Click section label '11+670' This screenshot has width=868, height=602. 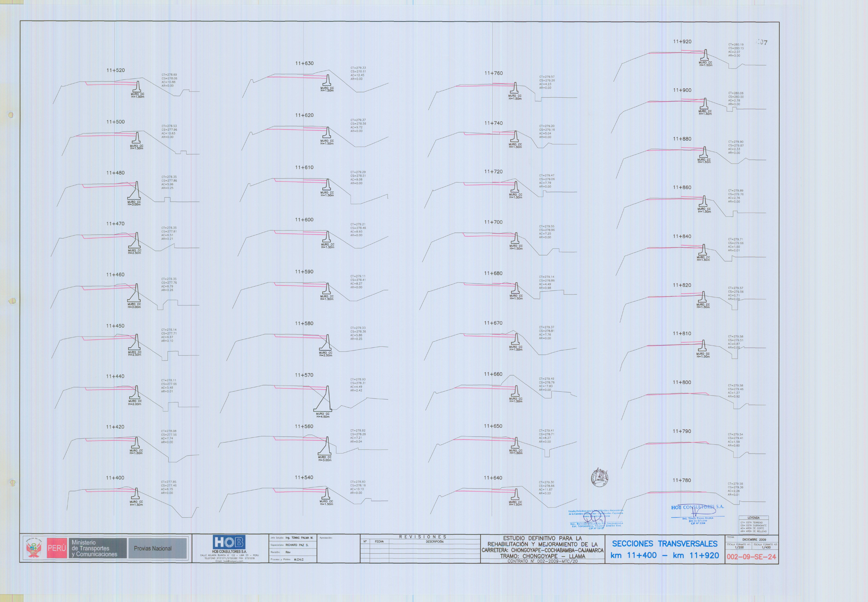(493, 323)
